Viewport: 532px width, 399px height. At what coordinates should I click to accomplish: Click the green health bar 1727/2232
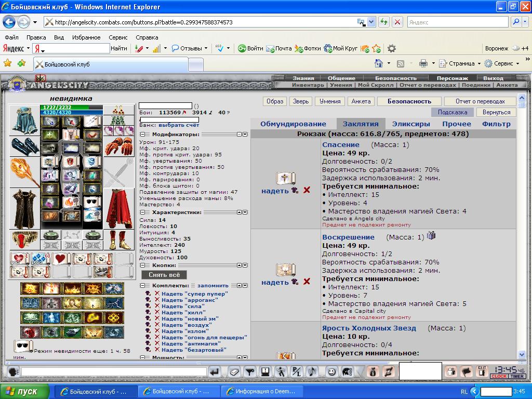point(71,107)
